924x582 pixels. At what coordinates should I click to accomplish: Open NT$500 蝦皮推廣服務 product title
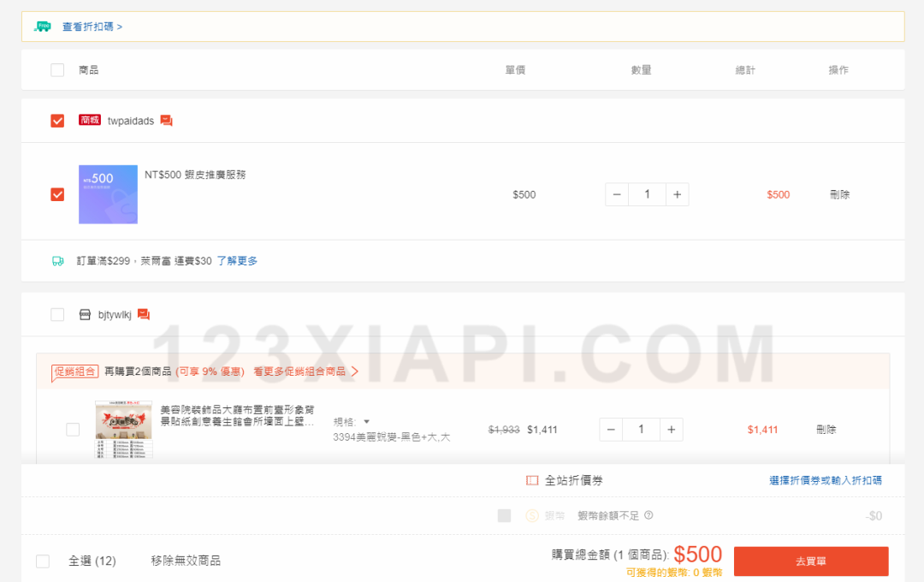coord(195,175)
